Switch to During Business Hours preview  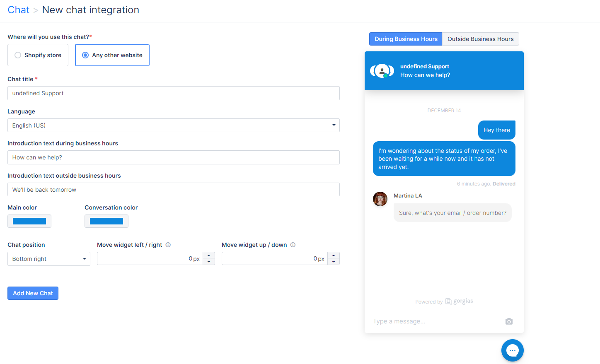[x=406, y=39]
